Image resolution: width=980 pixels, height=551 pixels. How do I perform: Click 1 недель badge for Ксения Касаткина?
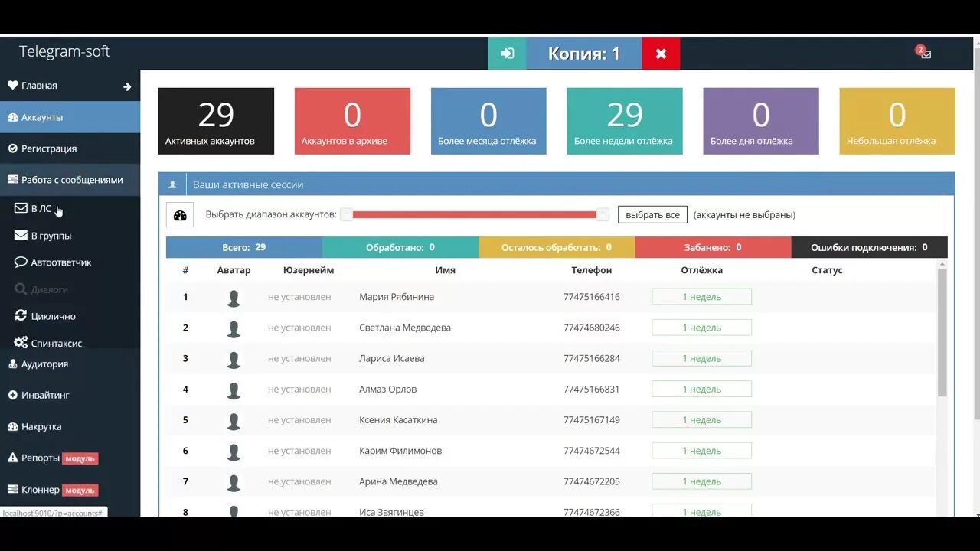(701, 419)
